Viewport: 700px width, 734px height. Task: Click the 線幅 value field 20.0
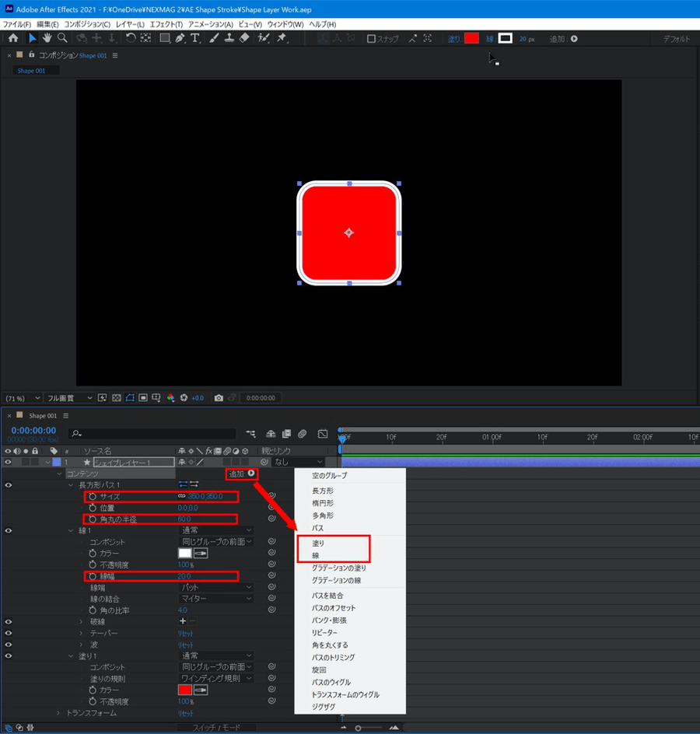tap(184, 576)
